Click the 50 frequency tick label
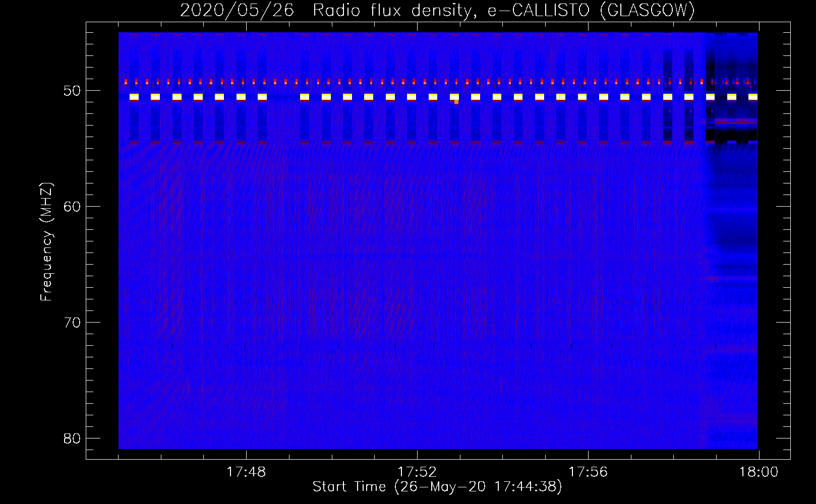 coord(72,91)
